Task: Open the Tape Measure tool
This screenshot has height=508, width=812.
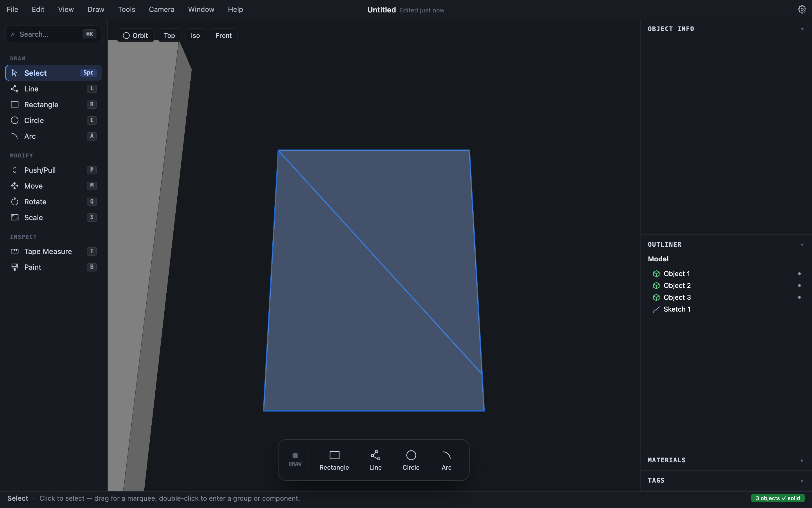Action: coord(53,251)
